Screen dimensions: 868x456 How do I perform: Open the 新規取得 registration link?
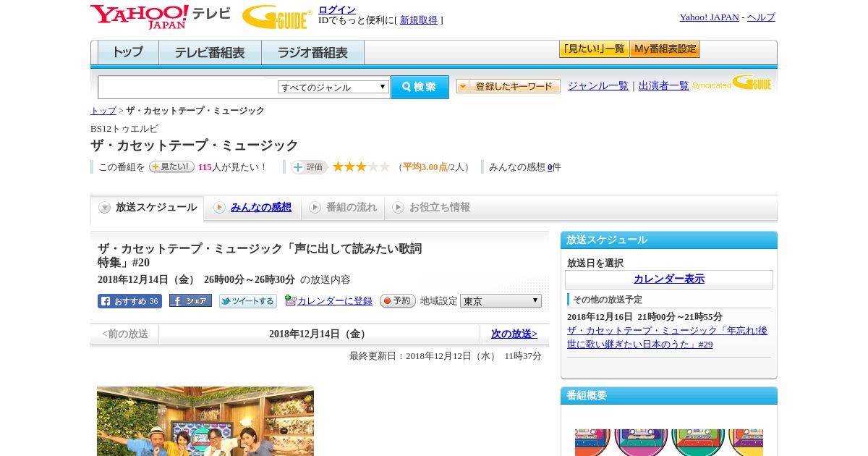(x=419, y=20)
